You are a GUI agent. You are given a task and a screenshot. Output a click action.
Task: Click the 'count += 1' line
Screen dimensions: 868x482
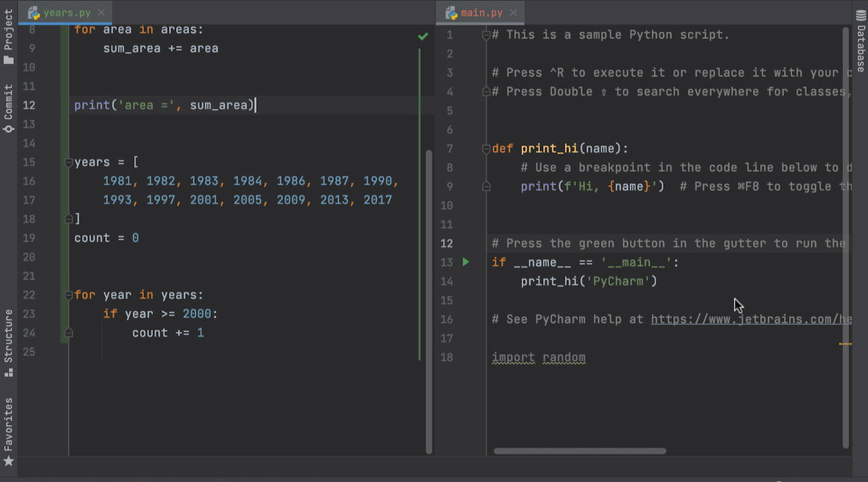[168, 332]
